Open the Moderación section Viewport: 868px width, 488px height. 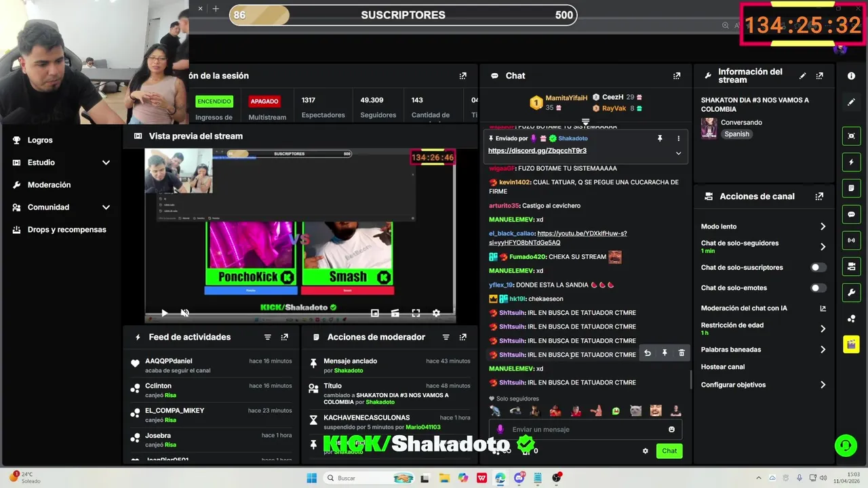tap(49, 185)
